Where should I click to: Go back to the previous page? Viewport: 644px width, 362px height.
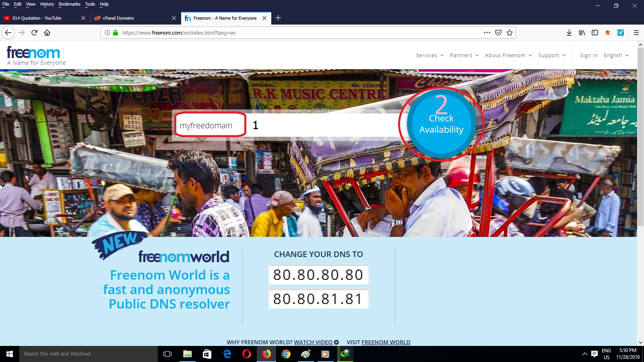coord(8,33)
